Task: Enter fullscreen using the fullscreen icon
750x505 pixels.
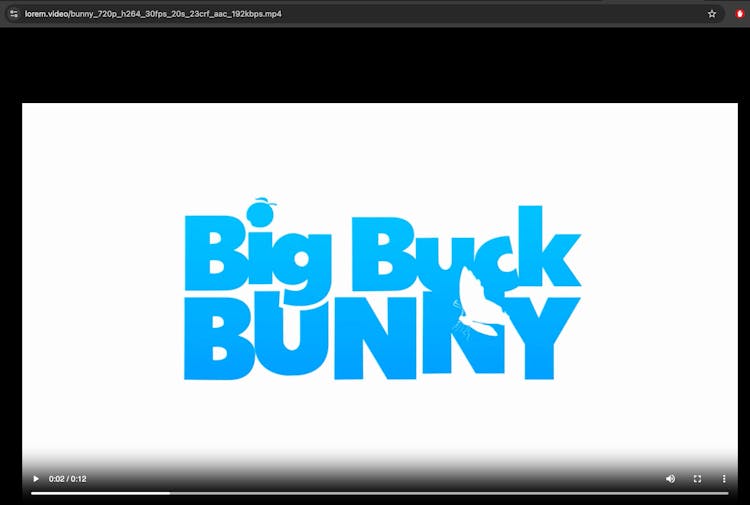Action: (x=697, y=479)
